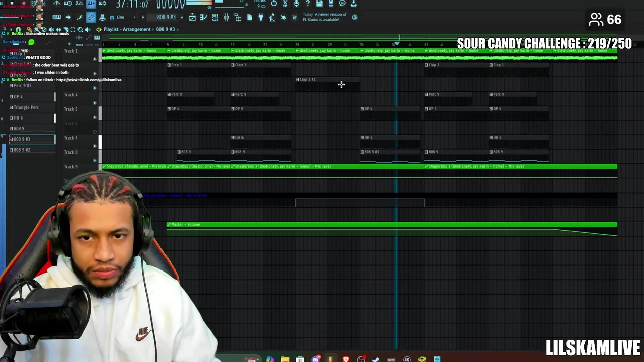Toggle the highlighted link chain button
Screen dimensions: 644x362
pos(91,17)
